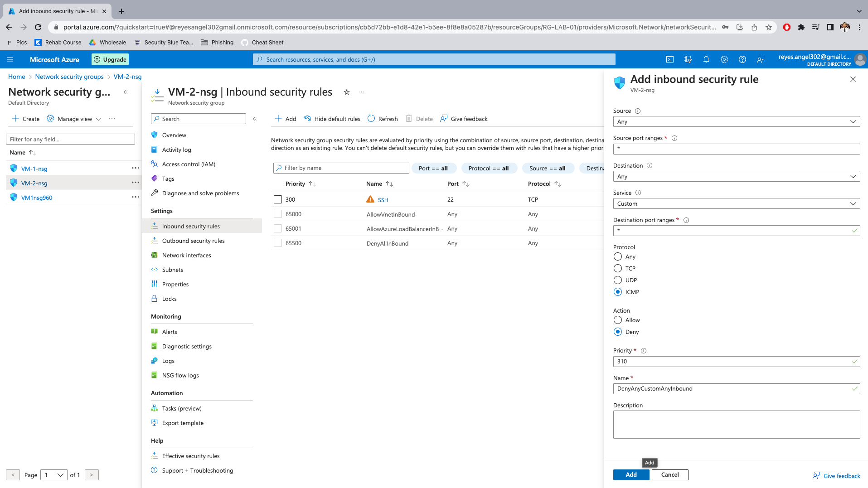Select the ICMP protocol radio button
This screenshot has height=488, width=868.
617,292
